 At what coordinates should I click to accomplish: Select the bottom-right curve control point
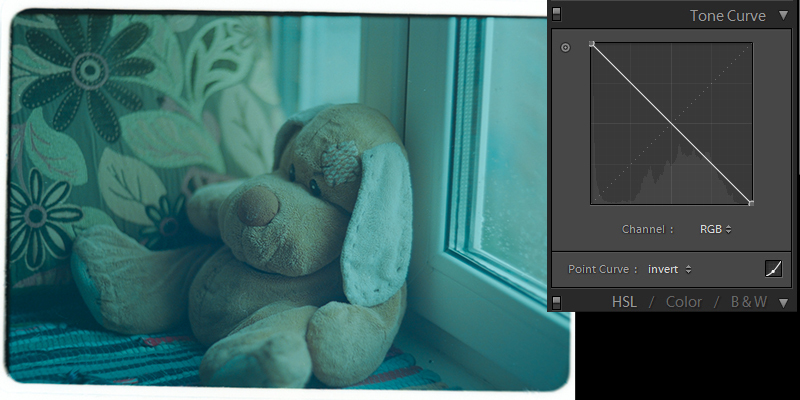tap(751, 203)
